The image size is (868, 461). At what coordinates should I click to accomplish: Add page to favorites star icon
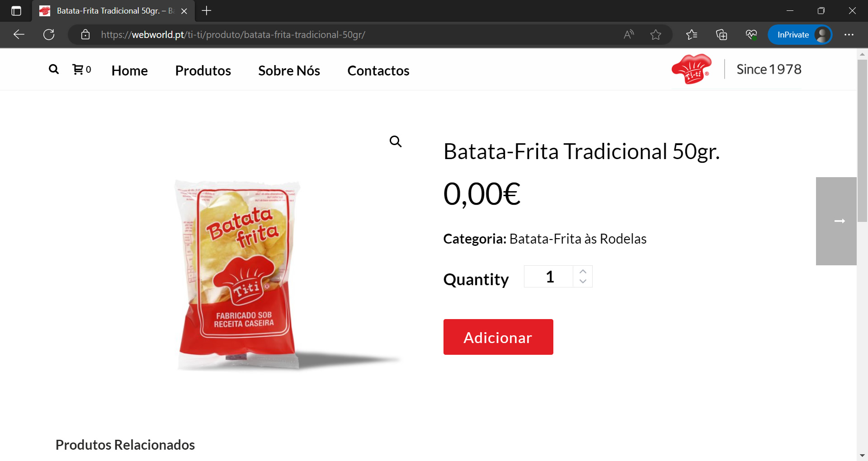coord(656,35)
